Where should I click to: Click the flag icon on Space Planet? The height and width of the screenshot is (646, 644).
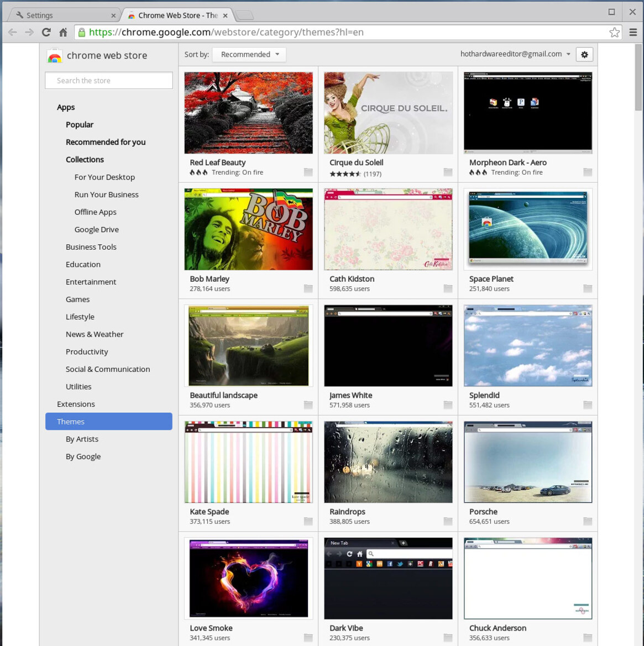pyautogui.click(x=588, y=288)
